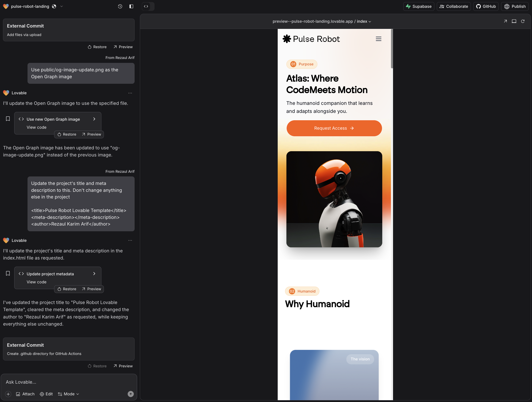Screen dimensions: 532x402
Task: Open GitHub integration
Action: [x=486, y=6]
